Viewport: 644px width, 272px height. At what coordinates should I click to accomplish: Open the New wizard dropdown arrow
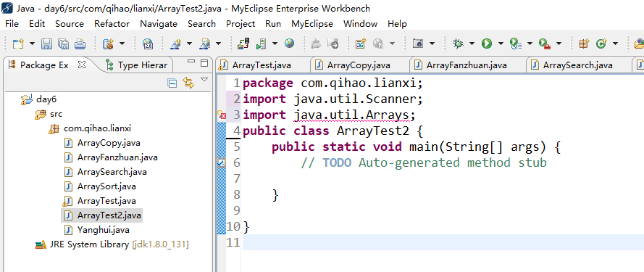(32, 44)
